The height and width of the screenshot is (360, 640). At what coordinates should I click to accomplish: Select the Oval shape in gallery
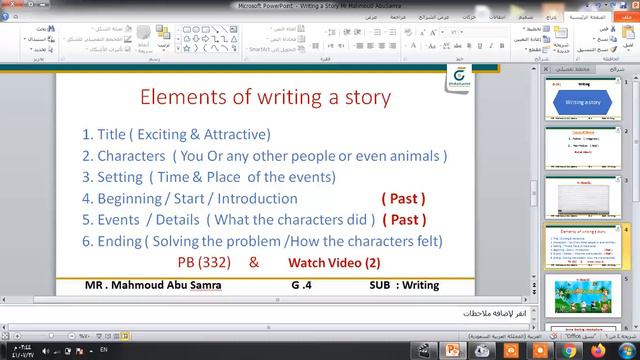196,29
